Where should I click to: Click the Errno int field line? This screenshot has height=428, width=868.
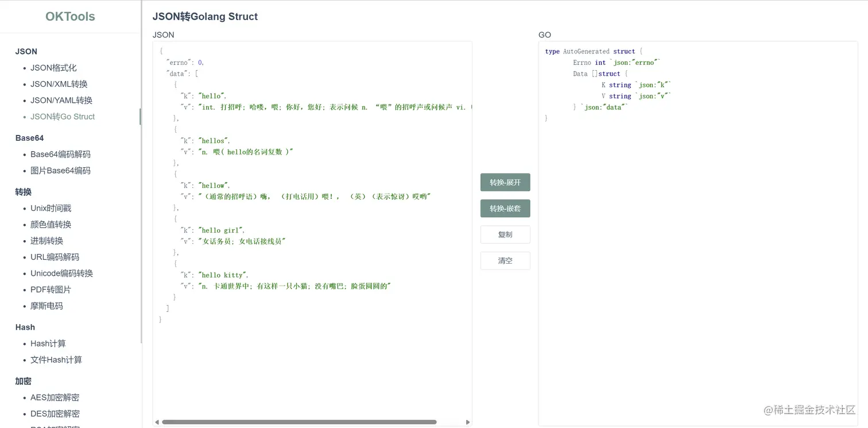pyautogui.click(x=617, y=63)
